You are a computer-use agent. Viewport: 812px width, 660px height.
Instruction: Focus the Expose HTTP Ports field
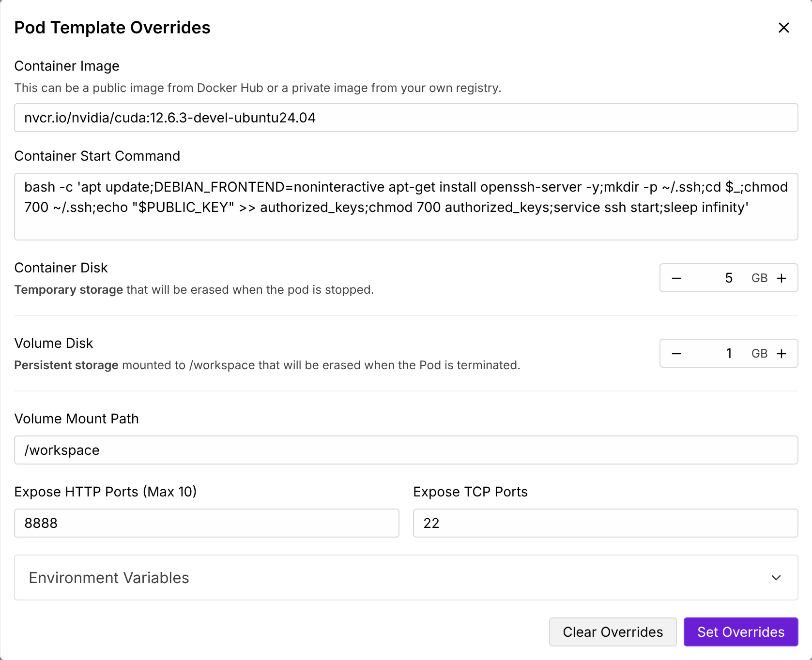click(x=206, y=523)
